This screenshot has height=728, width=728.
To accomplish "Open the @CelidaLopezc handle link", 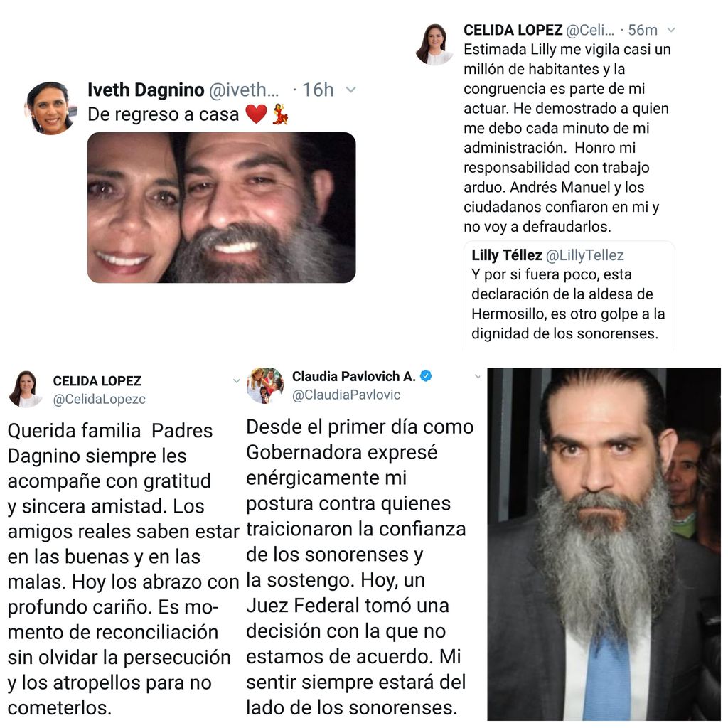I will [100, 399].
